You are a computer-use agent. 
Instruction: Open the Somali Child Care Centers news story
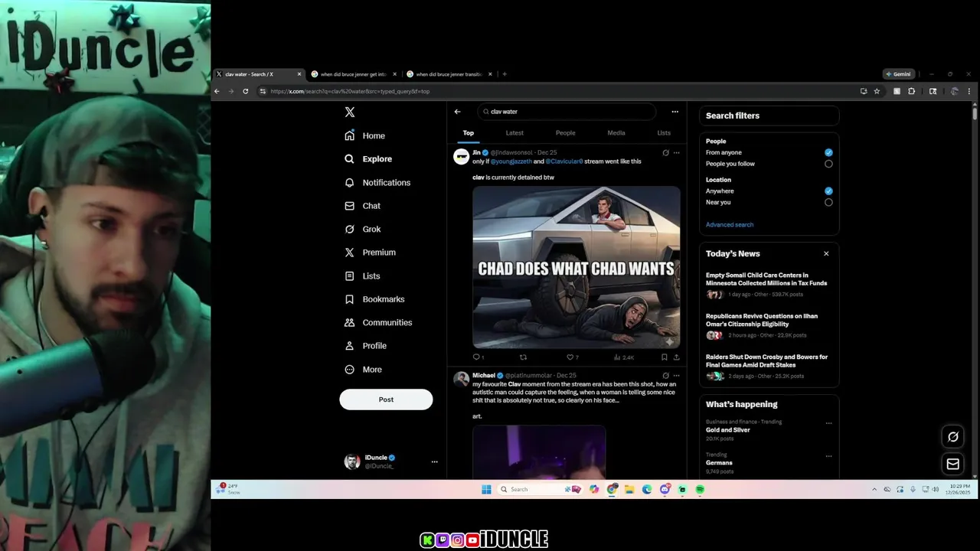point(766,279)
